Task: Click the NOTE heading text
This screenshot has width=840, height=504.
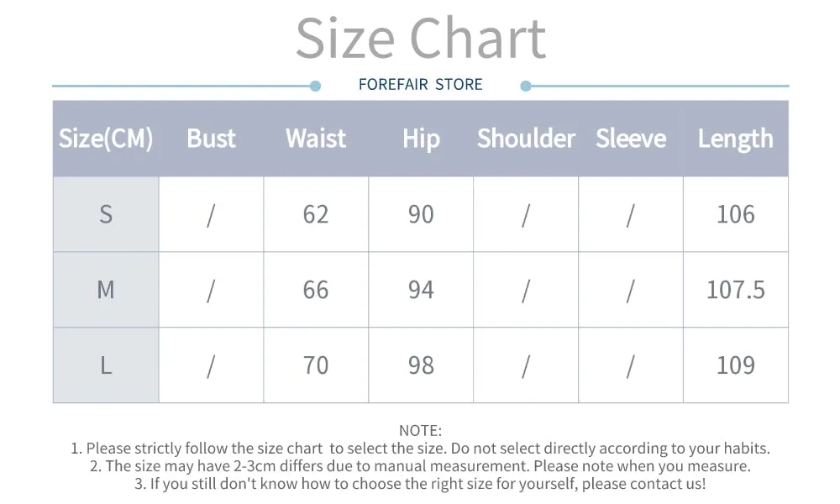Action: (421, 431)
